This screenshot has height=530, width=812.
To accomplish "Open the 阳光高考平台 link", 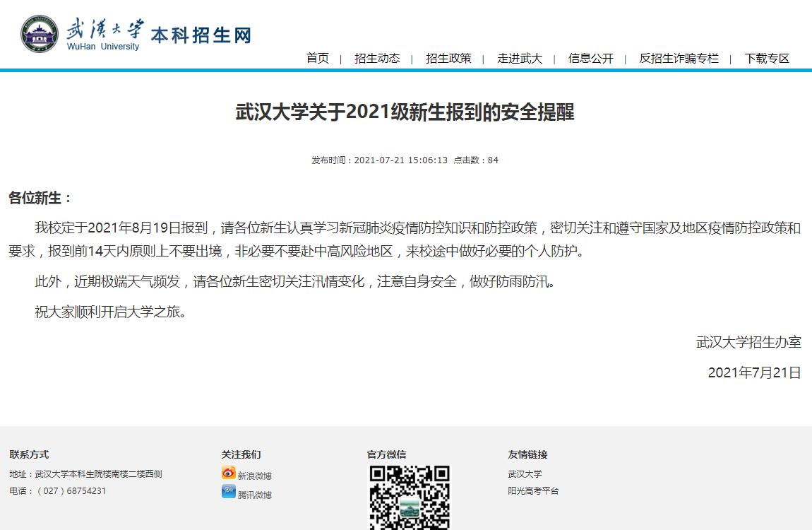I will tap(533, 490).
